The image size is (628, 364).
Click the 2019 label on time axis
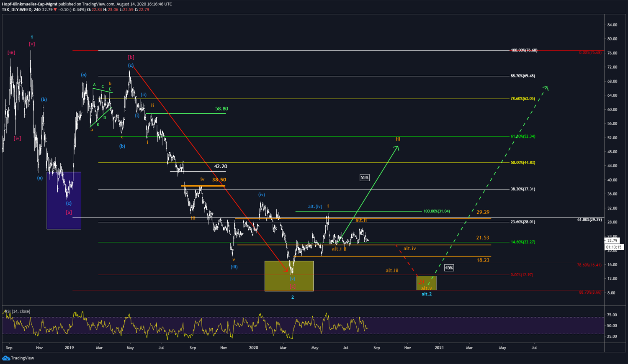[69, 348]
